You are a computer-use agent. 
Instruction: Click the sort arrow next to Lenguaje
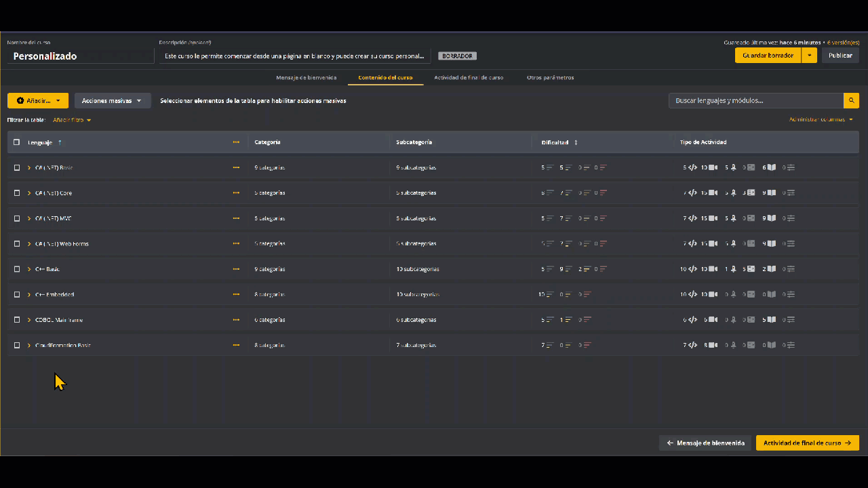click(60, 142)
